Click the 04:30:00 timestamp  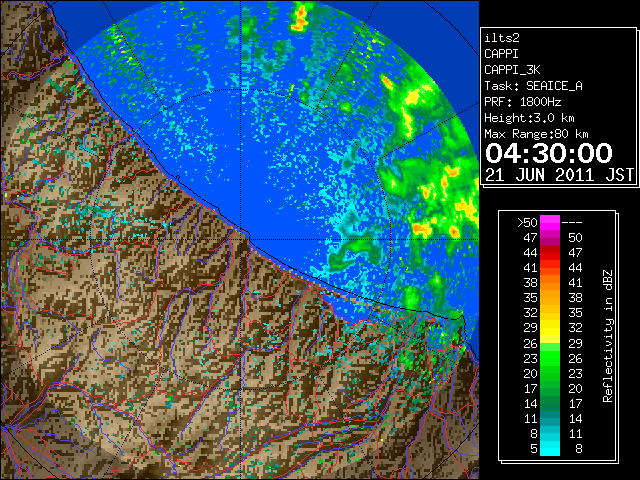click(549, 153)
